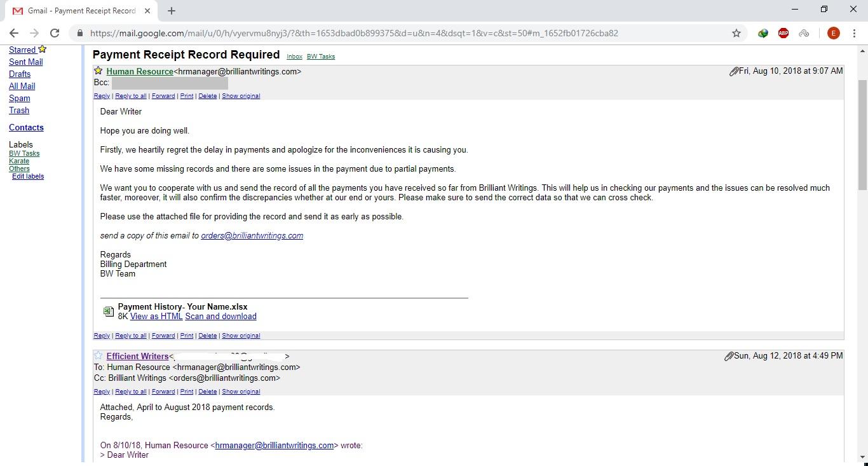Click the orders@brilliantwritings.com link in the message body

252,235
